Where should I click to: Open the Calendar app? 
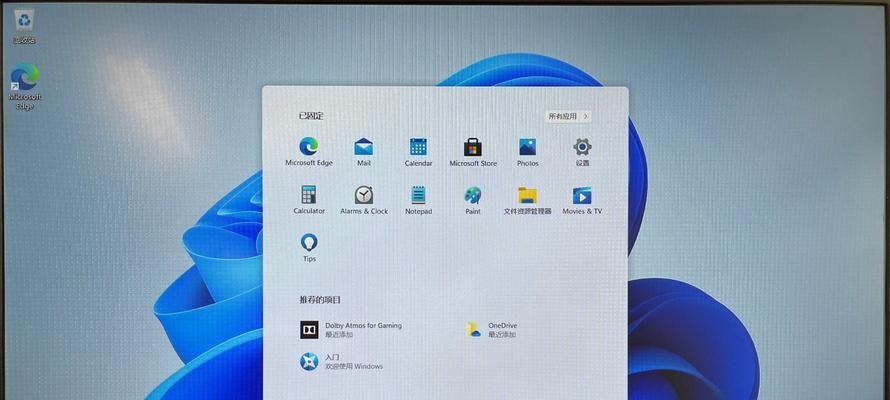[418, 151]
